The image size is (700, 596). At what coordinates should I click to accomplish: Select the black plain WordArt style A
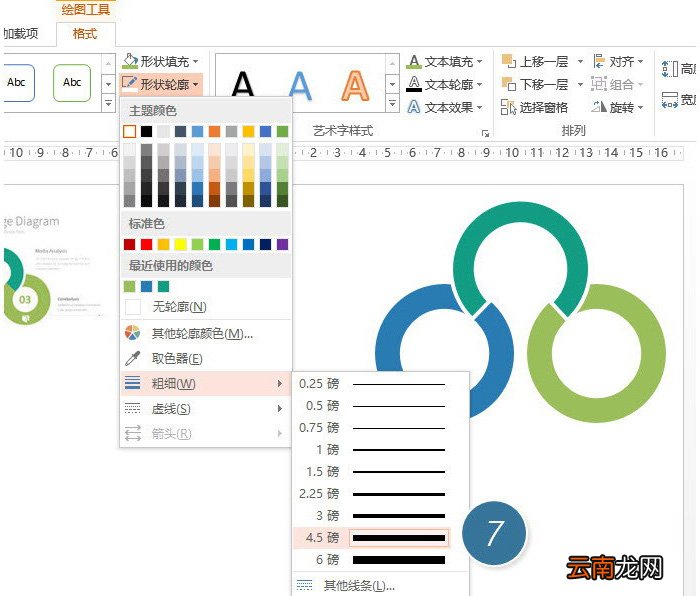coord(243,84)
